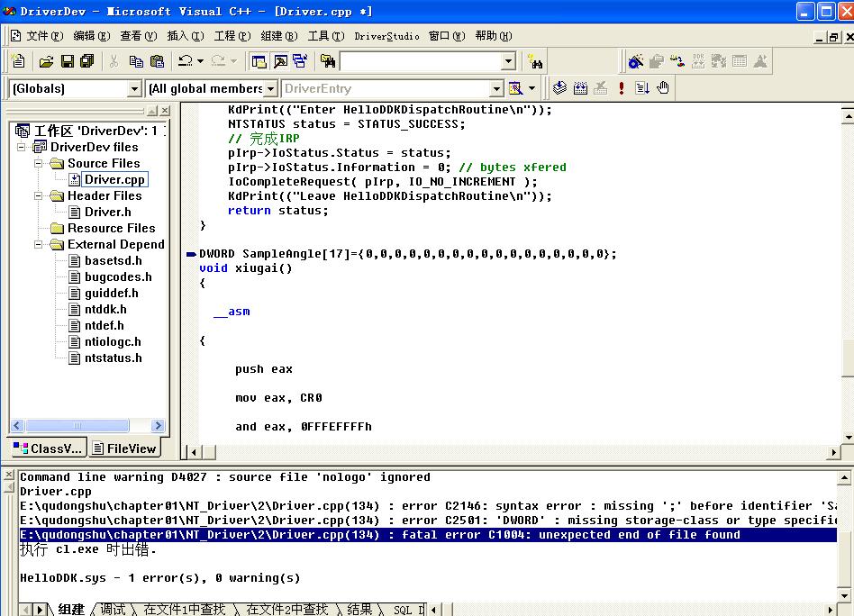Select the Resource Files folder
Viewport: 854px width, 616px height.
pyautogui.click(x=111, y=228)
